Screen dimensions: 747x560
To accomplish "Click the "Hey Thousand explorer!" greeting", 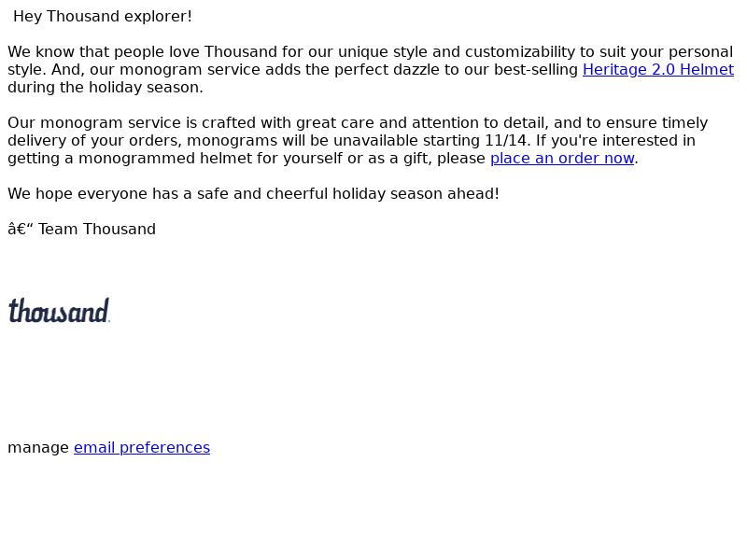I will click(x=103, y=17).
